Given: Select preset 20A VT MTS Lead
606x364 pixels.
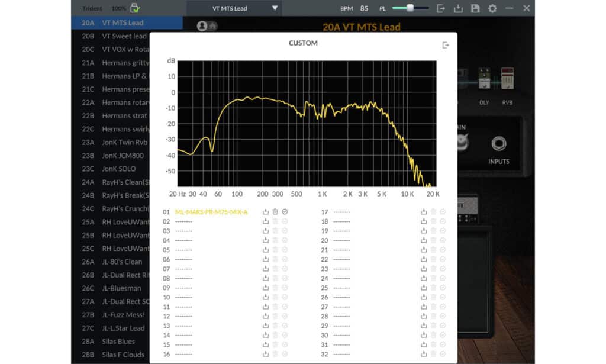Looking at the screenshot, I should pos(127,23).
